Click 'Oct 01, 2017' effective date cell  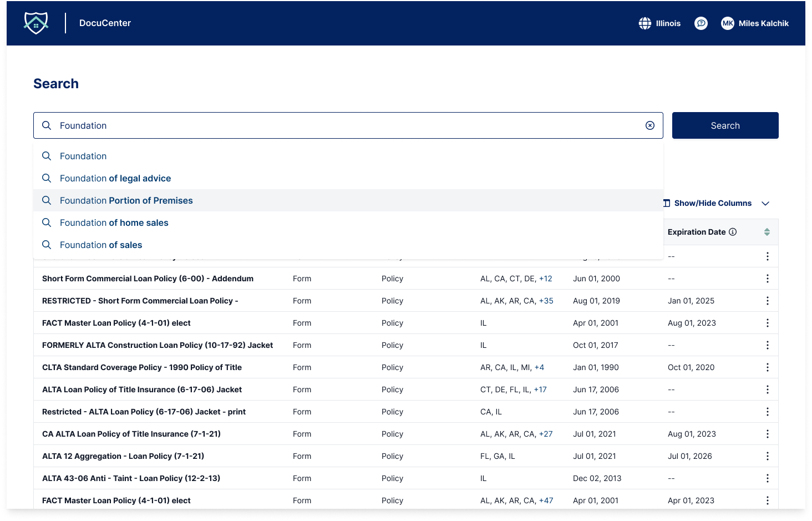(x=596, y=345)
